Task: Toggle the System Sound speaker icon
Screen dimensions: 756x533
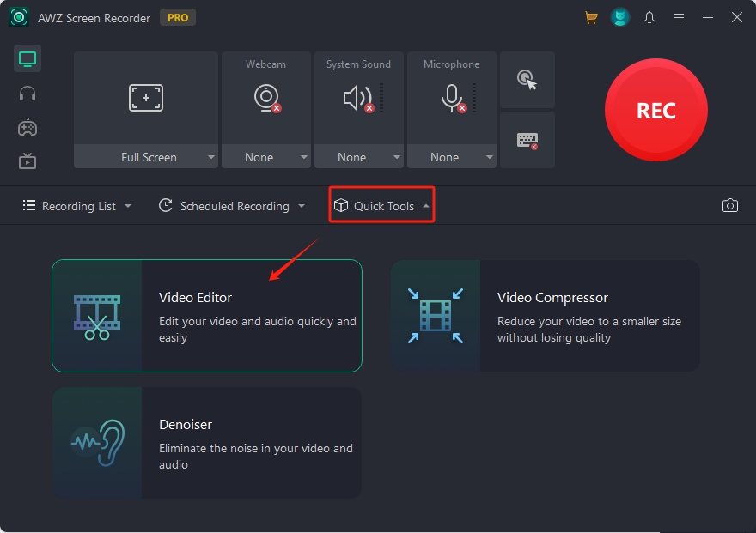Action: 358,98
